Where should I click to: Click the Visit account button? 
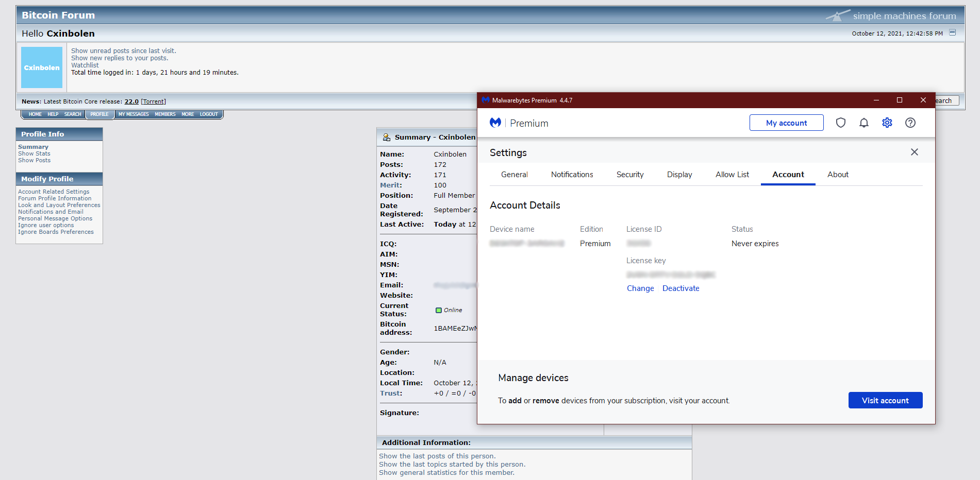point(886,400)
